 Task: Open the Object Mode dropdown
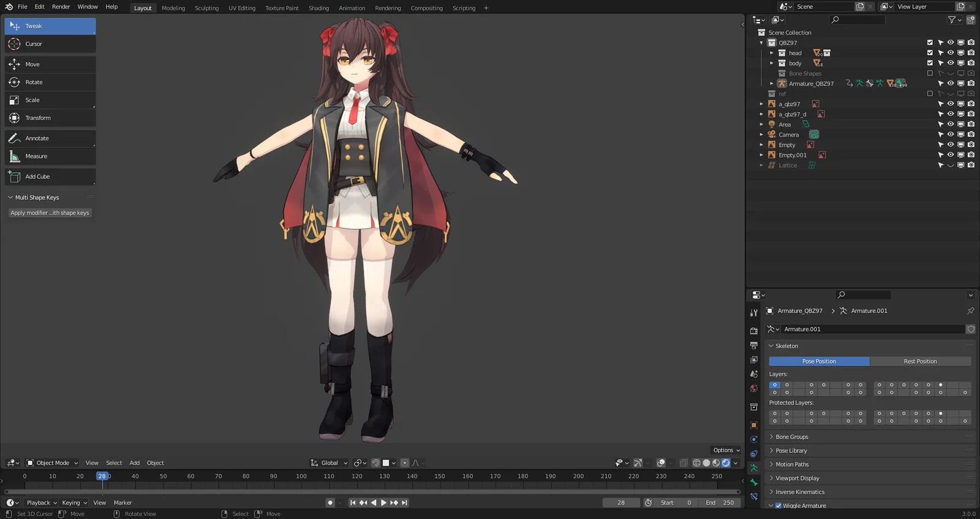pyautogui.click(x=53, y=463)
